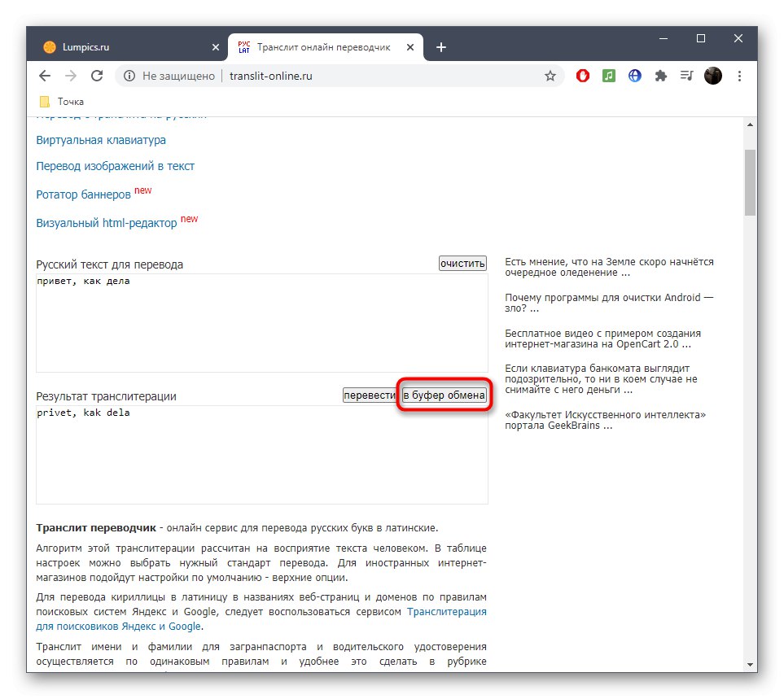Click the AdBlock extension icon
784x699 pixels.
click(582, 75)
